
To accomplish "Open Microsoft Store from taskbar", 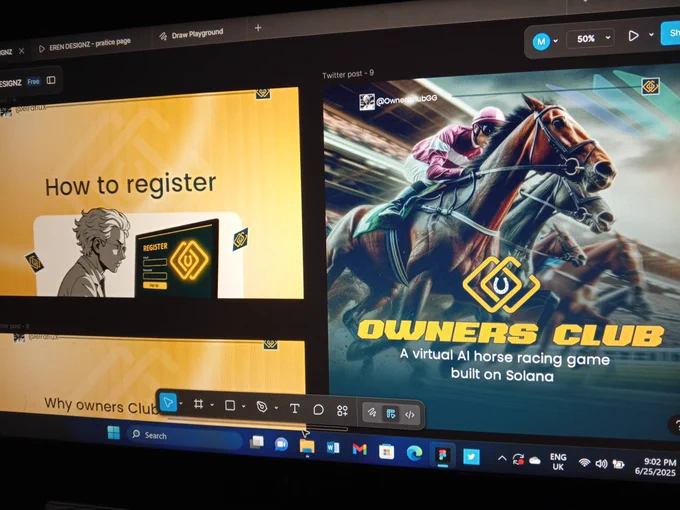I will click(386, 452).
